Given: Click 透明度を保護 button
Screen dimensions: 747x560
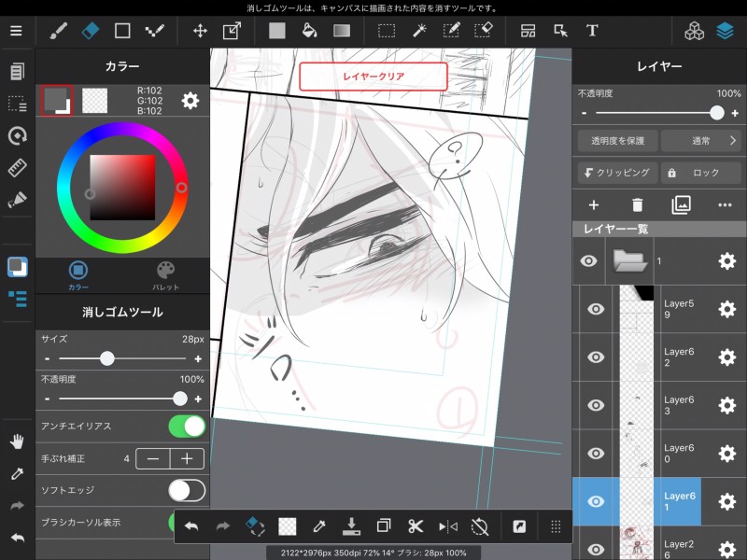Looking at the screenshot, I should [x=617, y=141].
